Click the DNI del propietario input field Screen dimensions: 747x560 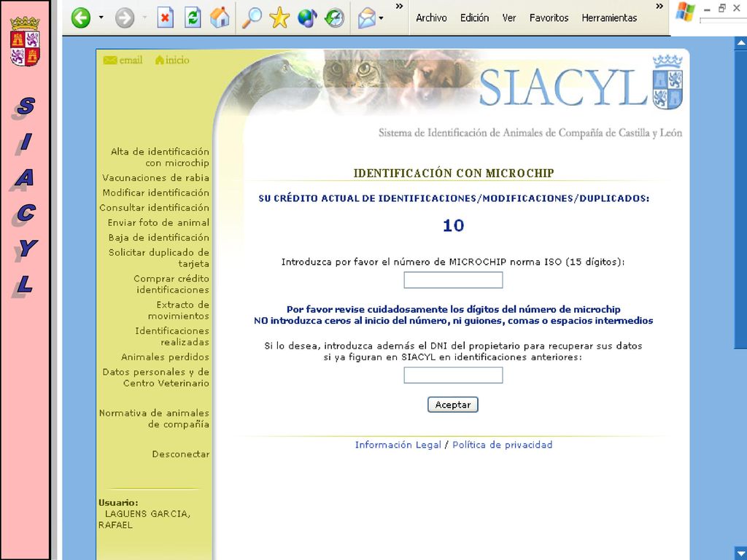pyautogui.click(x=453, y=376)
